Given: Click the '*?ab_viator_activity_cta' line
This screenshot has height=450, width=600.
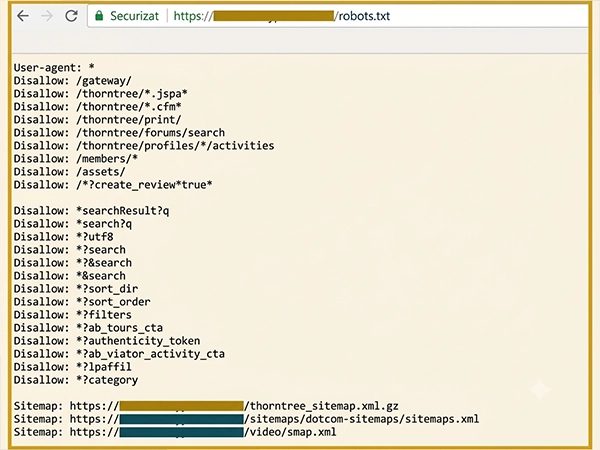Looking at the screenshot, I should [119, 354].
